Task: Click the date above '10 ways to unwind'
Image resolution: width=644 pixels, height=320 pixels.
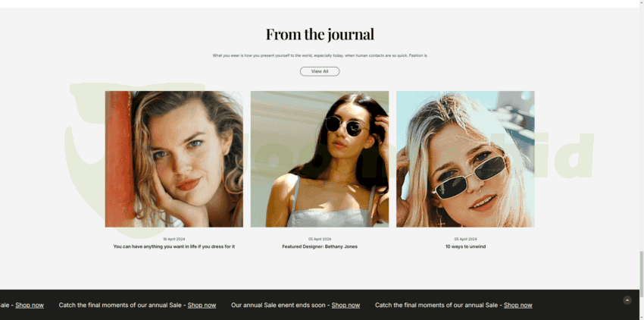Action: click(x=465, y=239)
